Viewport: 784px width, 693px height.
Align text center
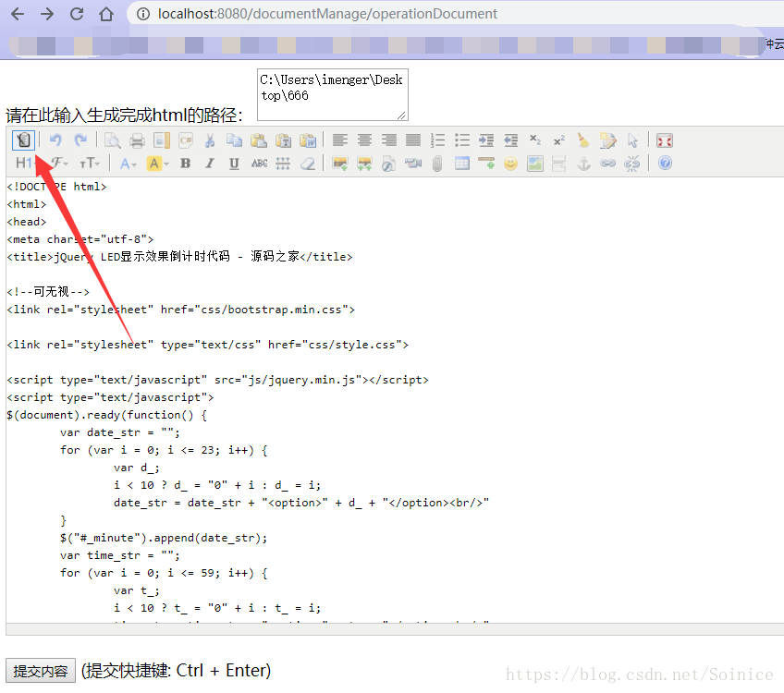click(x=364, y=140)
